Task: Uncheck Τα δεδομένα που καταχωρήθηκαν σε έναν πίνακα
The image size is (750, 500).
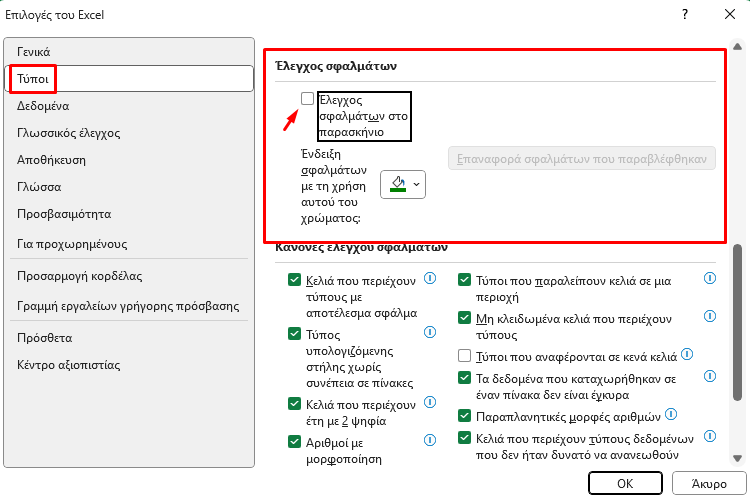Action: [464, 378]
